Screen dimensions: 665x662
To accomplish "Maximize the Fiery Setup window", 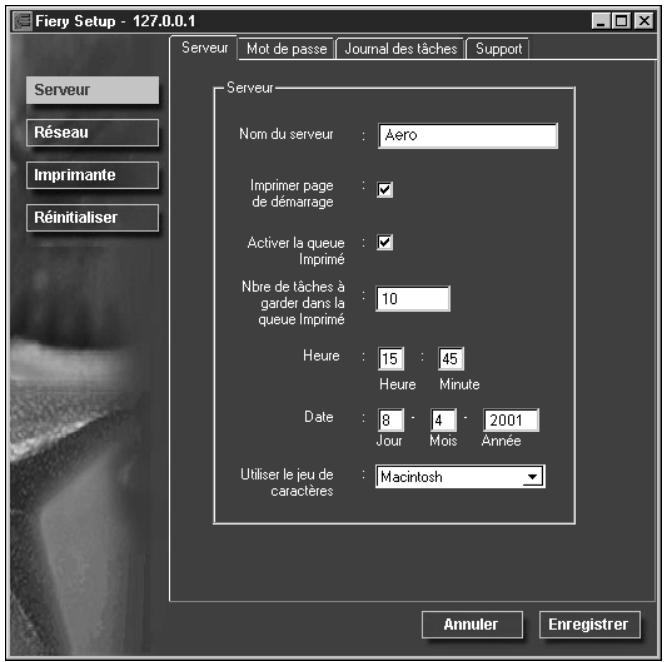I will pyautogui.click(x=622, y=21).
